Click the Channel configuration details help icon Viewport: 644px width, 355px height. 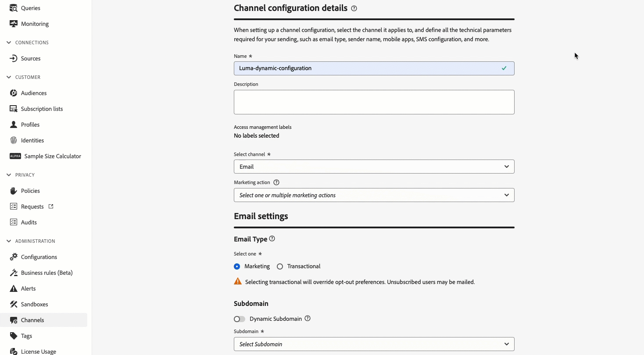(354, 8)
